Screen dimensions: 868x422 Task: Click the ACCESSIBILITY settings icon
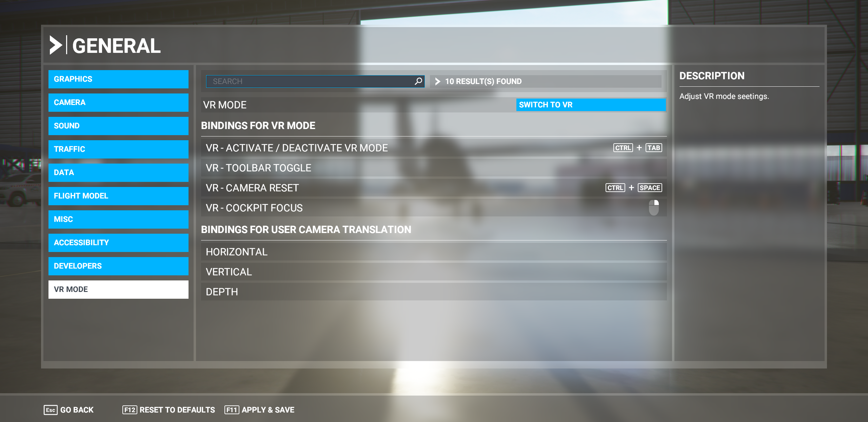tap(118, 243)
